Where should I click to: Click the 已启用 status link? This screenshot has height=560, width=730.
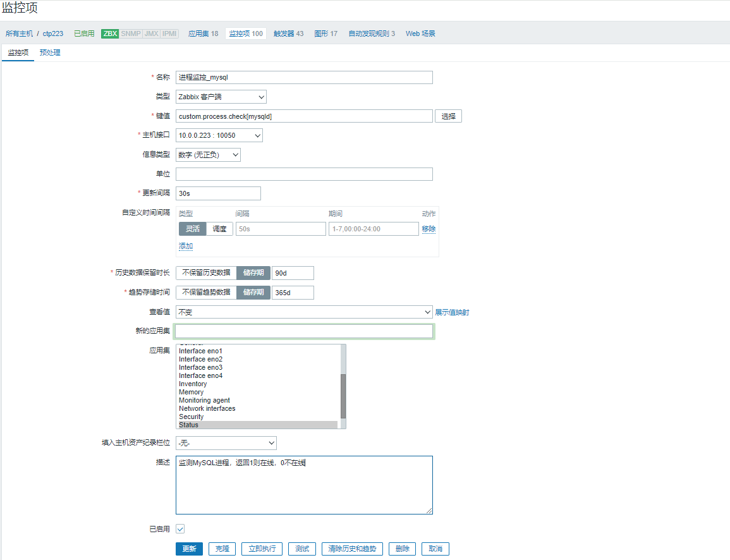coord(84,33)
